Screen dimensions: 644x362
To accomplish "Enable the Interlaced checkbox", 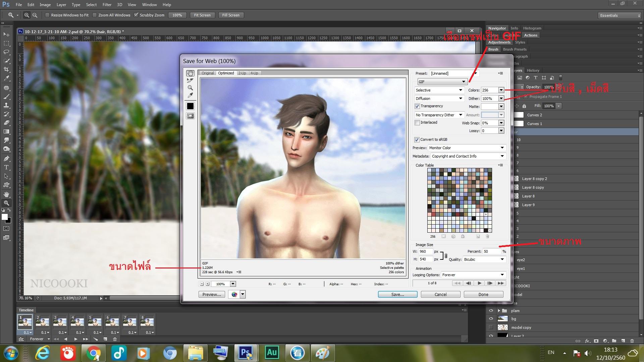I will pyautogui.click(x=417, y=123).
